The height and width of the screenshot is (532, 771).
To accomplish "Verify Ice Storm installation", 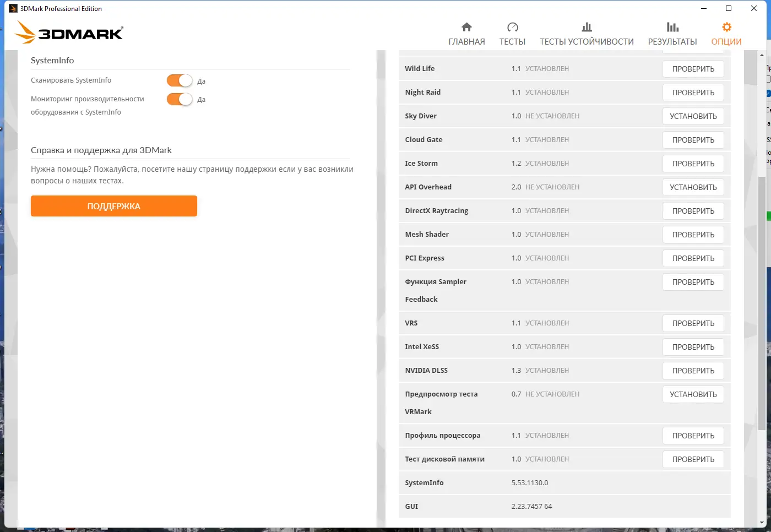I will pyautogui.click(x=693, y=164).
